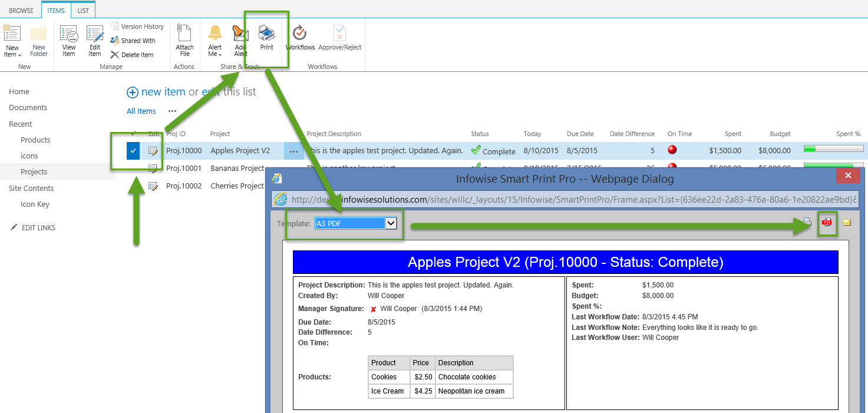Switch to the LIST ribbon tab

83,11
